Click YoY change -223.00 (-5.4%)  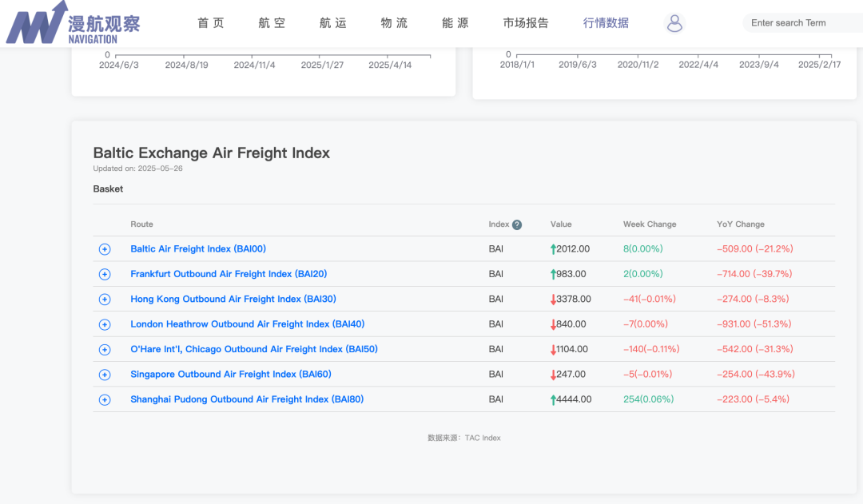(753, 399)
